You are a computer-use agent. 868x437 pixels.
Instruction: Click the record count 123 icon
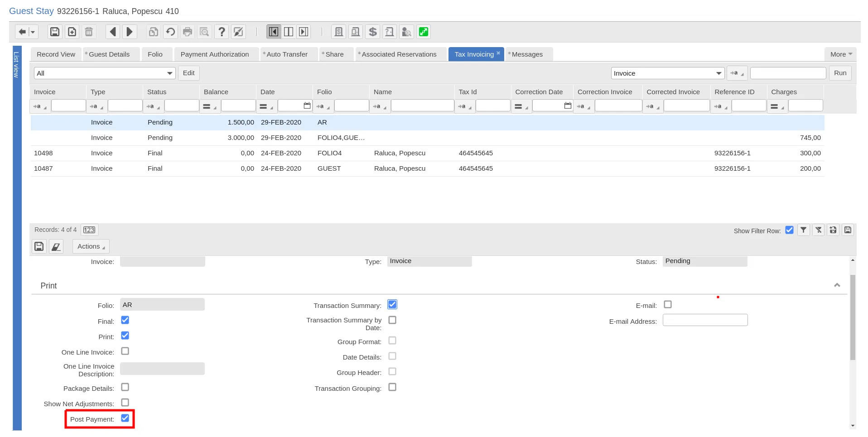click(89, 230)
